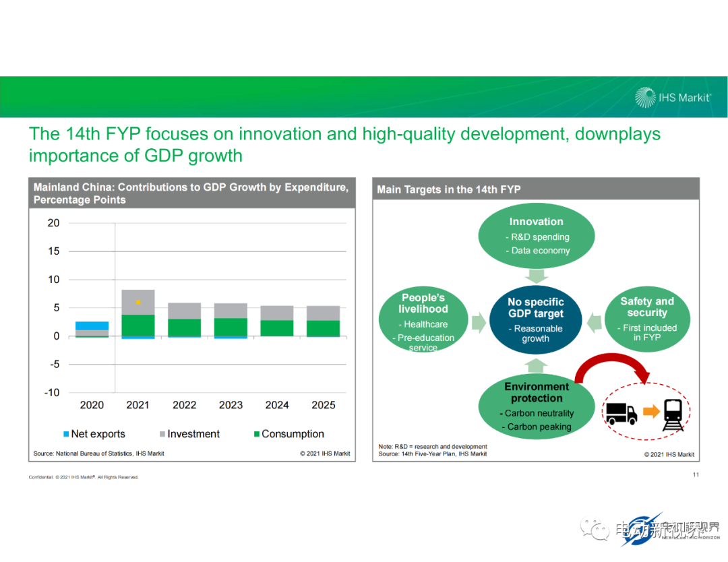Select the People's livelihood ellipse
This screenshot has width=728, height=562.
423,319
